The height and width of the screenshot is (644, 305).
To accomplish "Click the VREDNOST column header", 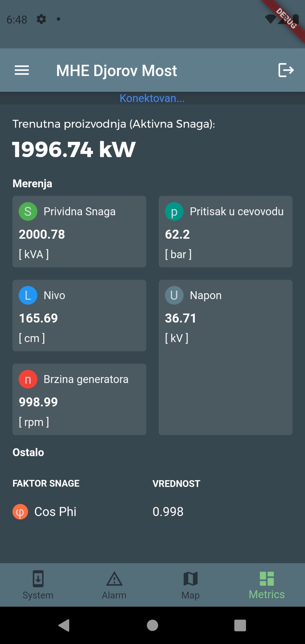I will click(x=176, y=483).
